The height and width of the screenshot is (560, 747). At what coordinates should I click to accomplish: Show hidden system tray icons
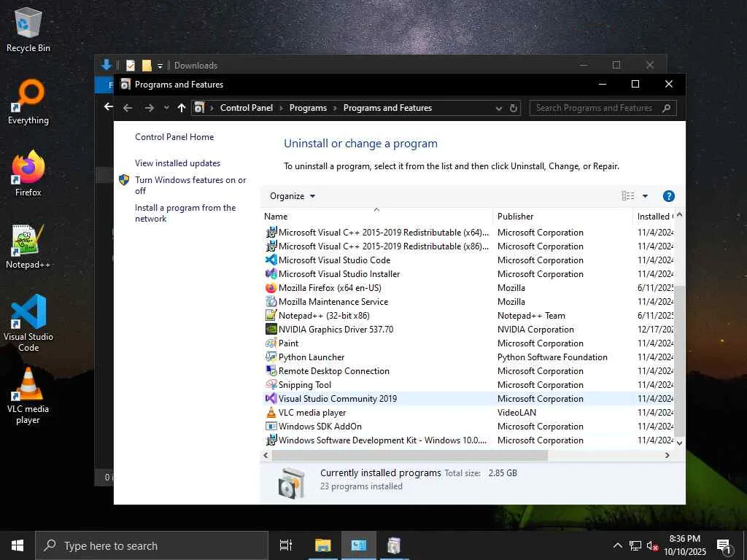(x=617, y=545)
